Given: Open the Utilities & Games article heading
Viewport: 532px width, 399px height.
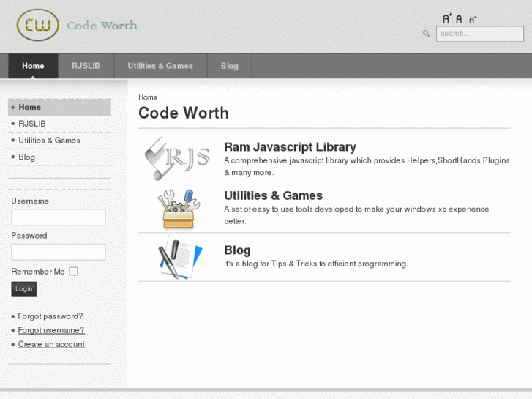Looking at the screenshot, I should pos(273,195).
